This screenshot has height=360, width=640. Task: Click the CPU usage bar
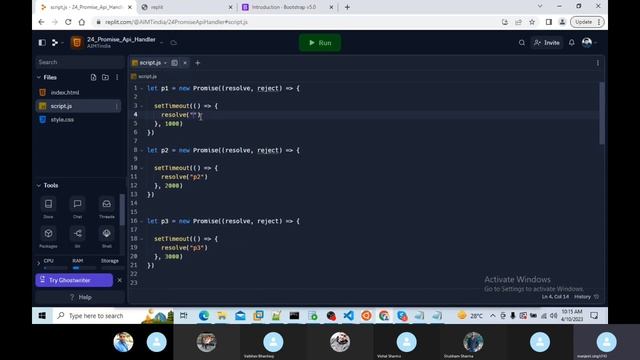coord(56,268)
